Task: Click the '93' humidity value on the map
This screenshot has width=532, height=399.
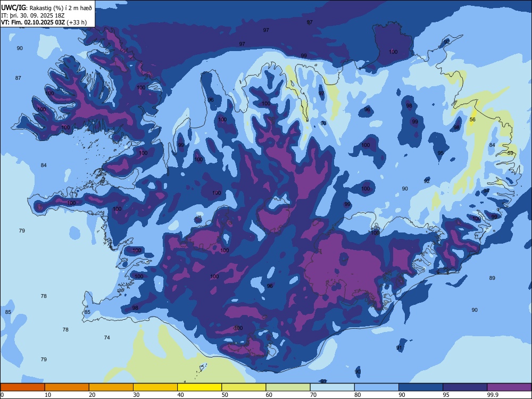Action: click(x=323, y=123)
